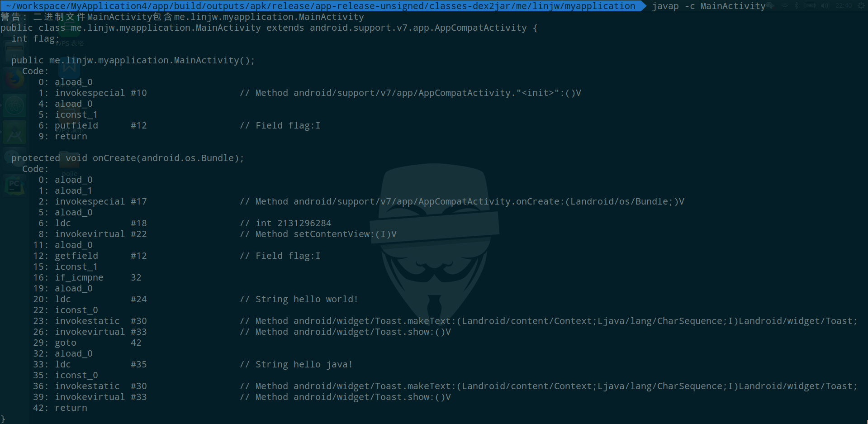Viewport: 868px width, 424px height.
Task: Open the power gear system menu
Action: pos(861,6)
